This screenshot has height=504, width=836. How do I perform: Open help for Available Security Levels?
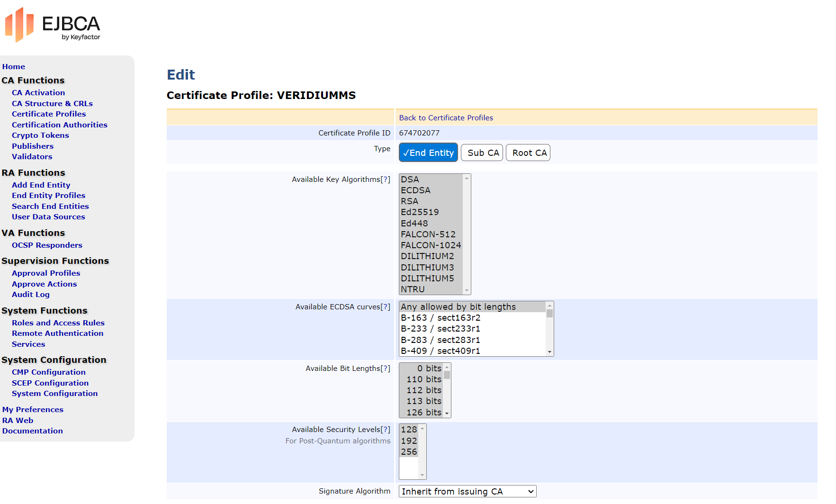point(386,430)
